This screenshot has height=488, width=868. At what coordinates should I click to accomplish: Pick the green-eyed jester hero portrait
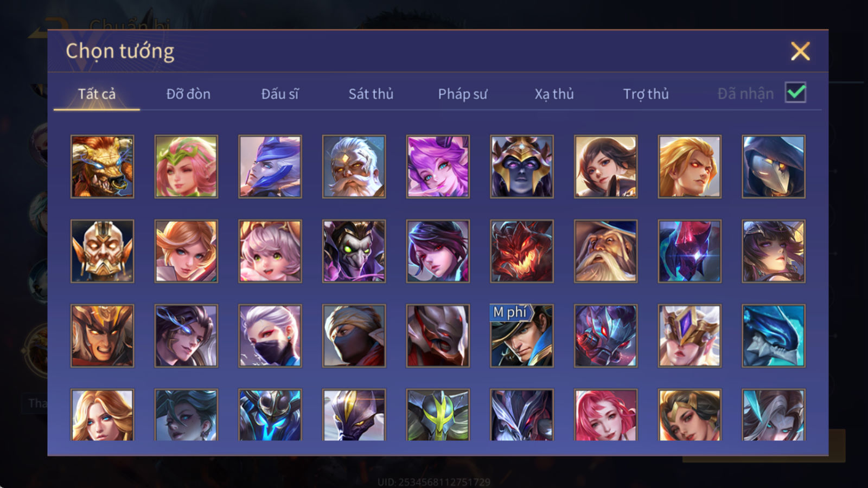pos(354,251)
